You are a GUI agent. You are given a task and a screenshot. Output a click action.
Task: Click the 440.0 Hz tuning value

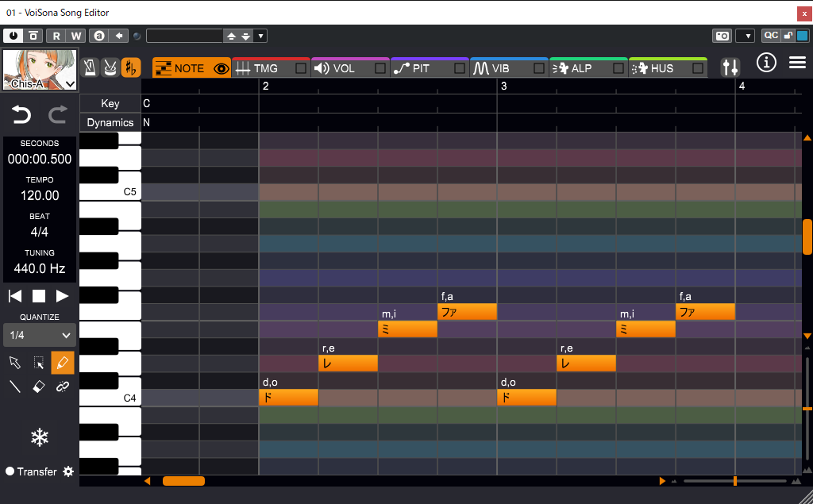pos(40,268)
